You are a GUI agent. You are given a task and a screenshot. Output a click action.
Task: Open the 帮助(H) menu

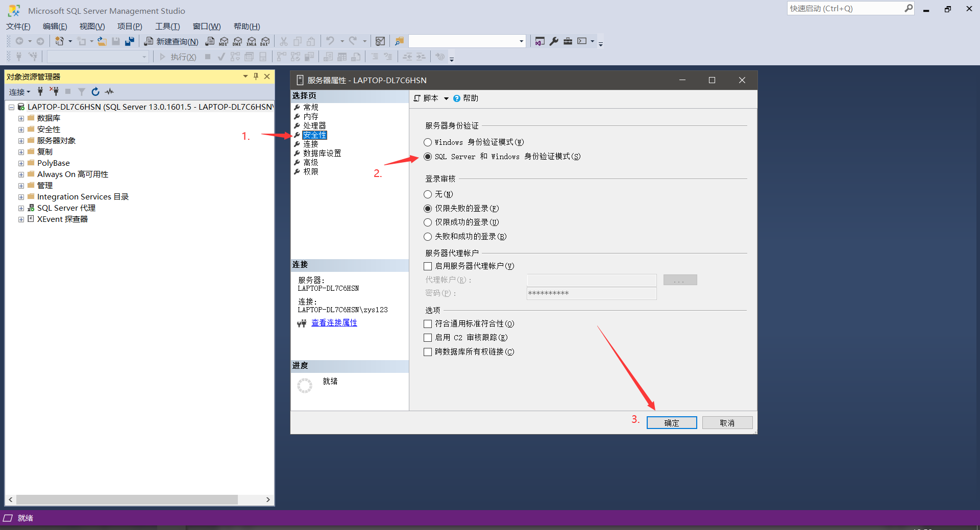[247, 27]
